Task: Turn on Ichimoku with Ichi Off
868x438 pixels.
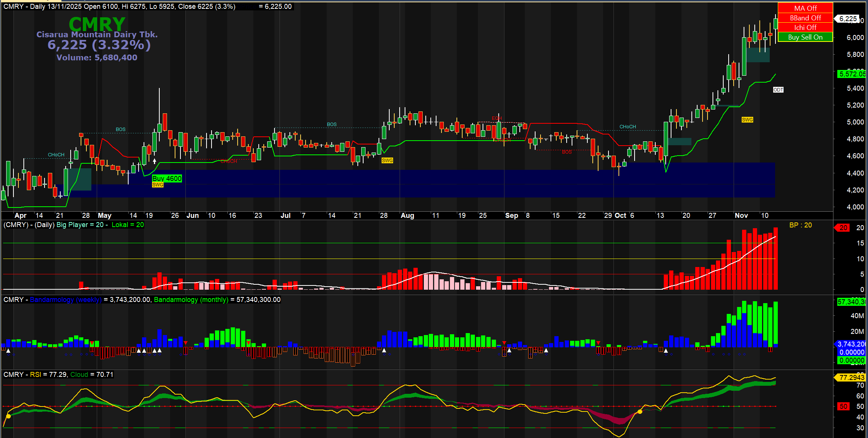Action: (805, 27)
